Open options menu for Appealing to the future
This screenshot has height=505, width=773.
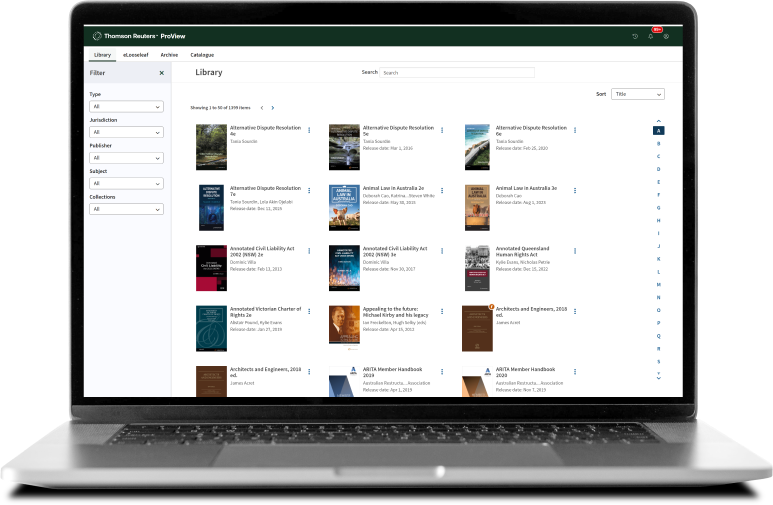pyautogui.click(x=442, y=311)
